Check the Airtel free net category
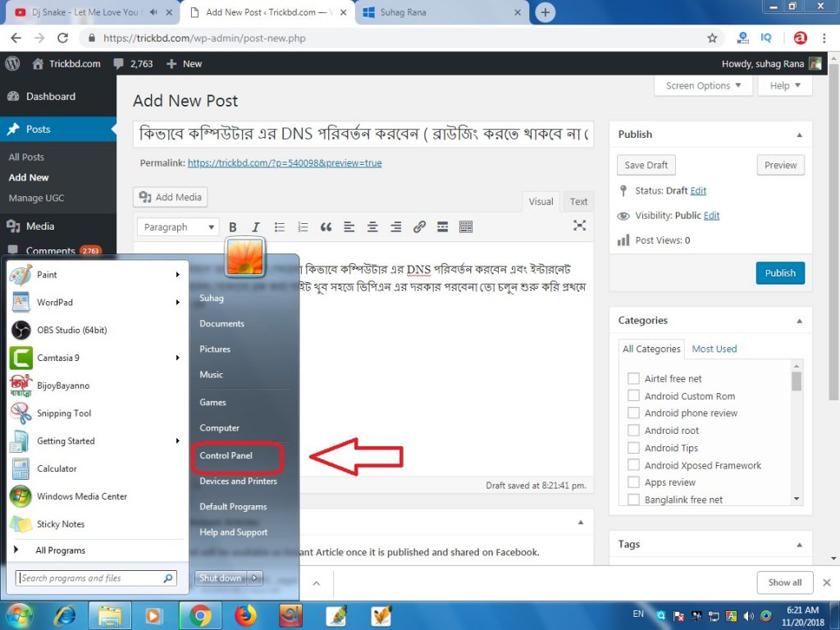840x630 pixels. pos(633,379)
